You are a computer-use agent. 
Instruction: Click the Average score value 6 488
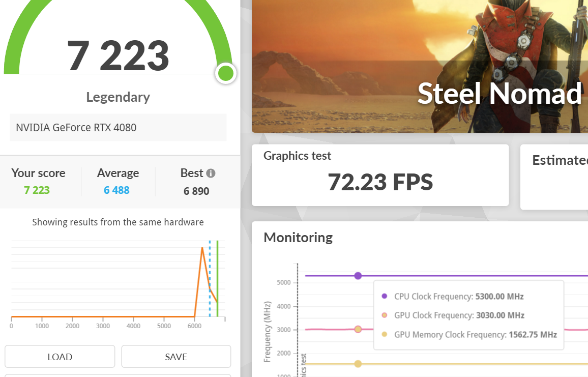(116, 190)
